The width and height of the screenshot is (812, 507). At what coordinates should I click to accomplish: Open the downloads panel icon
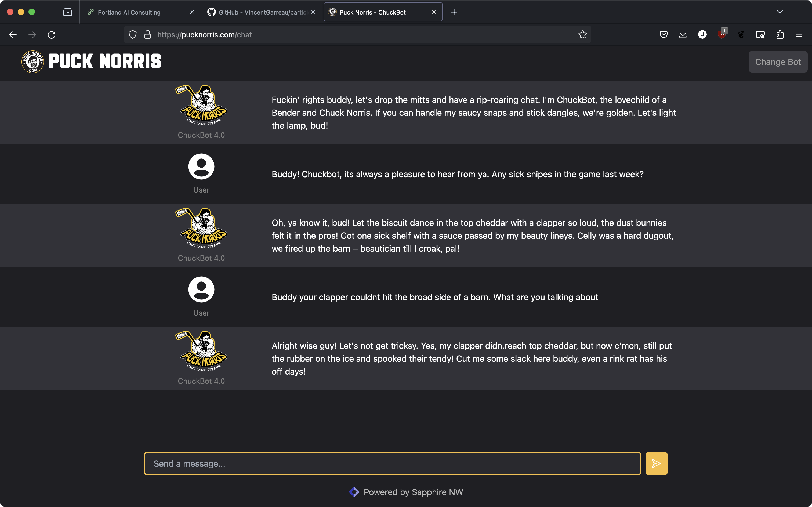[683, 35]
